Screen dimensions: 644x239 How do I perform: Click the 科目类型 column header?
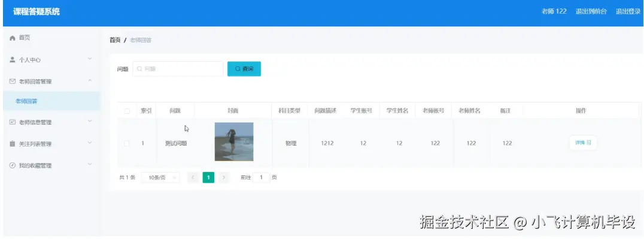pos(290,111)
